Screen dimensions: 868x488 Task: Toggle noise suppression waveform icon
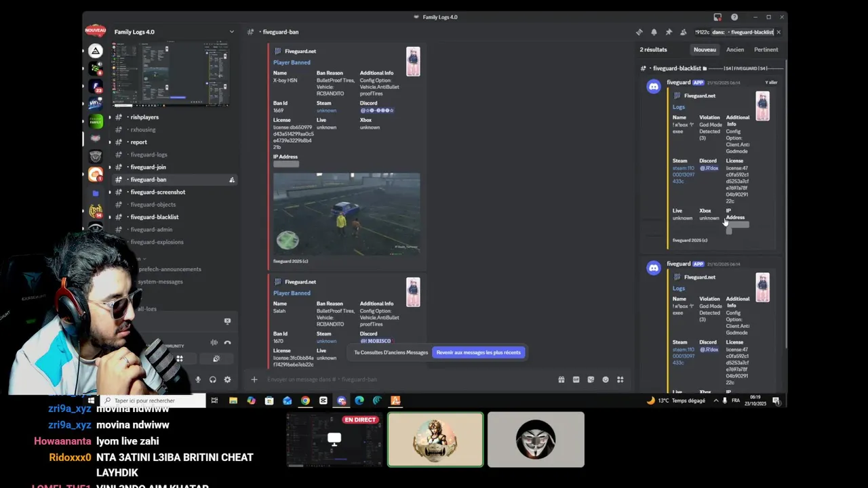click(x=214, y=342)
